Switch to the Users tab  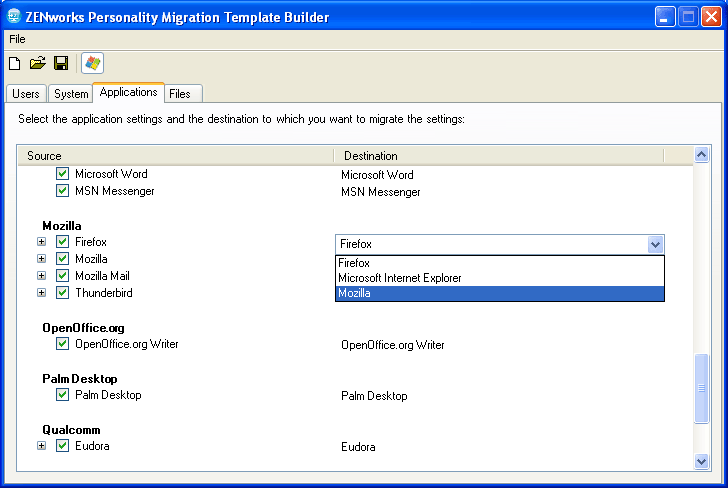26,94
